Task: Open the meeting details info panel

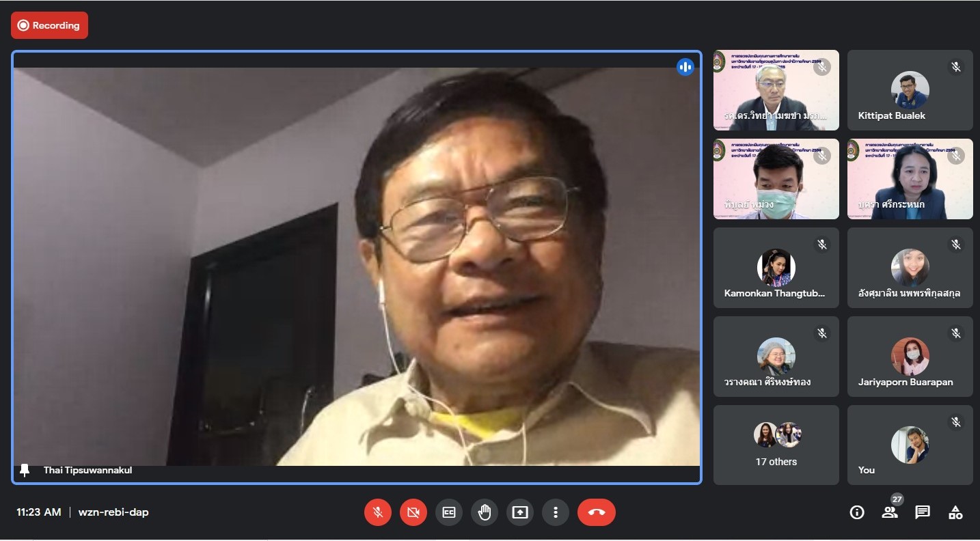Action: [857, 512]
